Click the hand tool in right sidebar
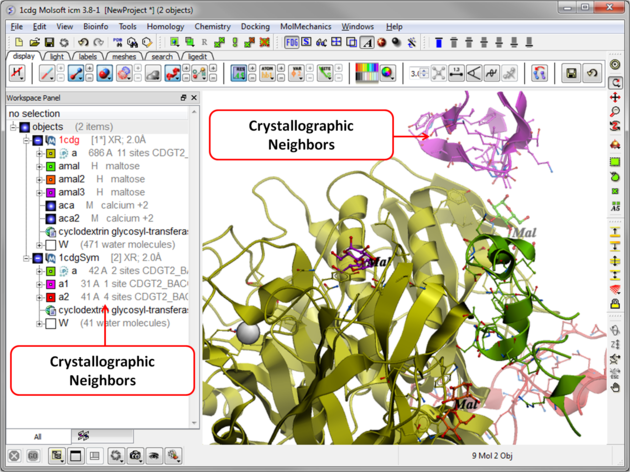The height and width of the screenshot is (472, 630). (x=616, y=387)
